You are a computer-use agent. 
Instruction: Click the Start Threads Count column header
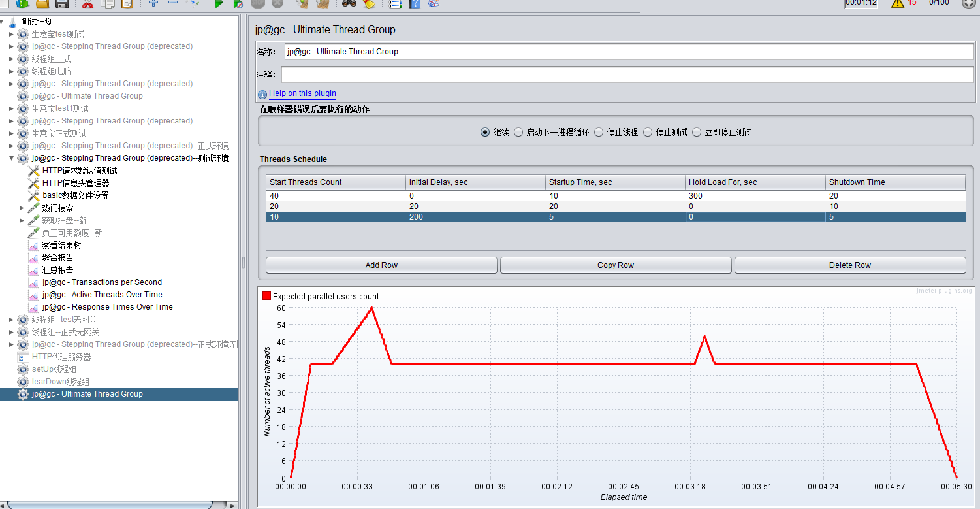coord(336,182)
